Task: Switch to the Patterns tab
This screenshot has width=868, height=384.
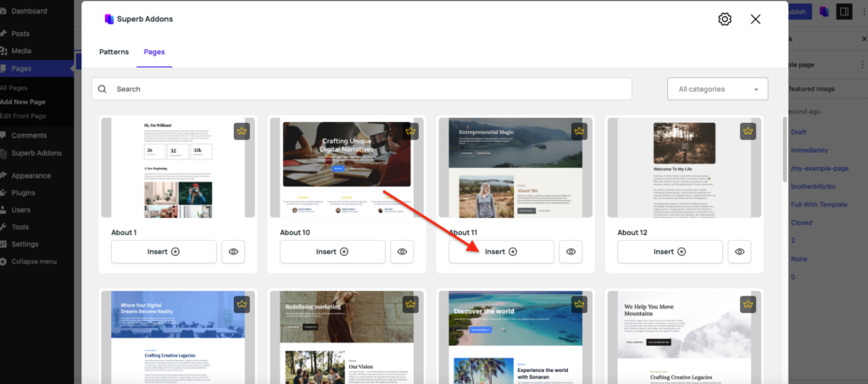Action: click(x=114, y=52)
